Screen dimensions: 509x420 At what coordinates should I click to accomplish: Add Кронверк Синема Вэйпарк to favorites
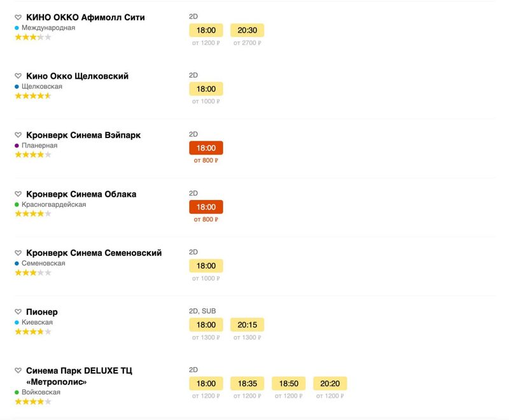pos(18,136)
